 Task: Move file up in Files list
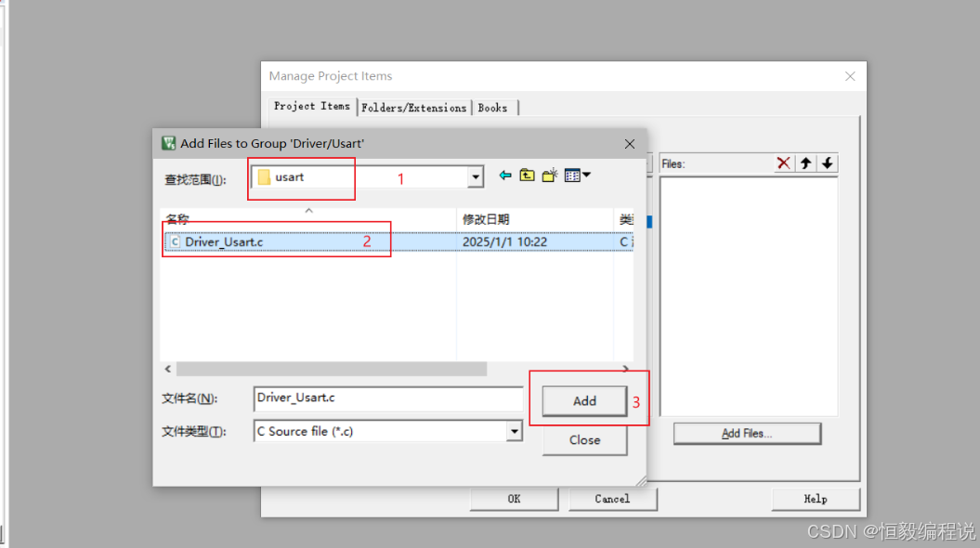805,163
